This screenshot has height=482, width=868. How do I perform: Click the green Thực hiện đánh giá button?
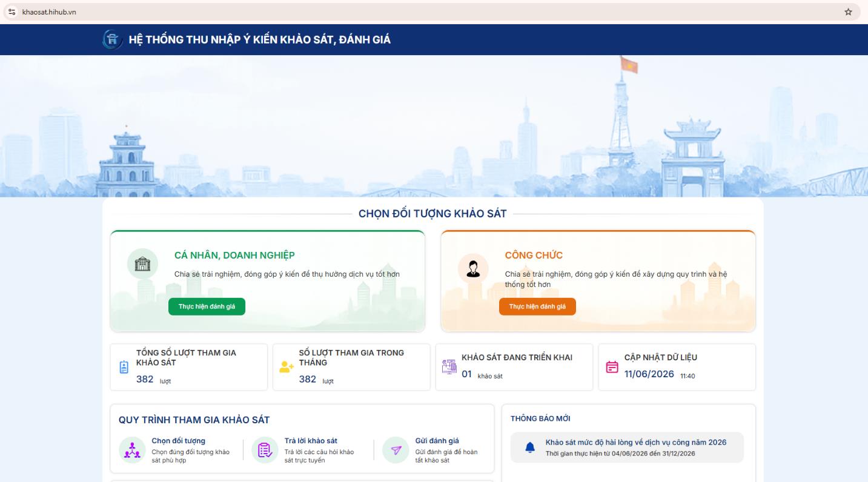[x=207, y=306]
